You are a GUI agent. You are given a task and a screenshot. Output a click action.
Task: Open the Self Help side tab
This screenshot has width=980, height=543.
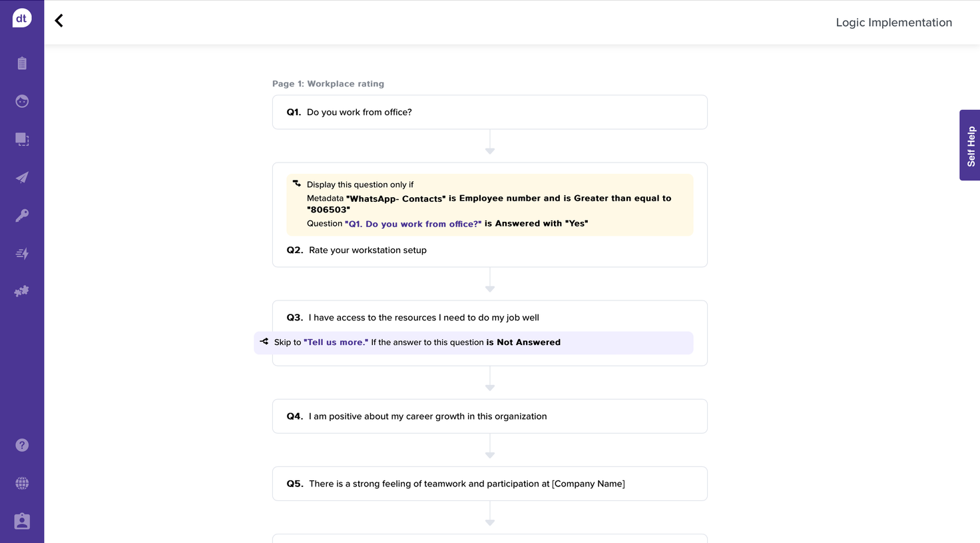click(970, 145)
